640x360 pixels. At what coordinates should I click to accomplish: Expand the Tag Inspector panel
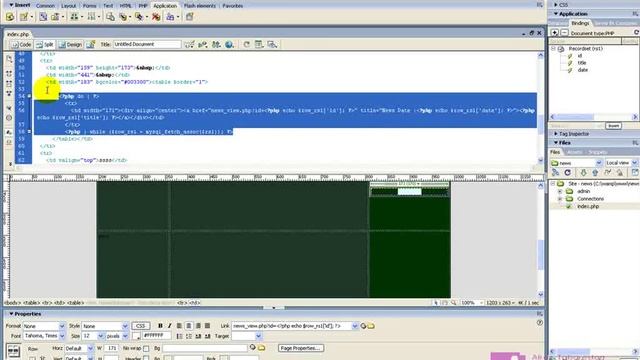[556, 133]
